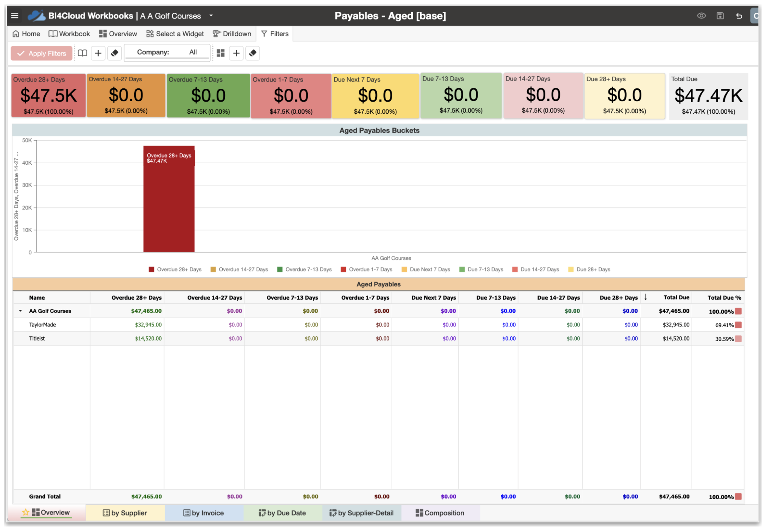This screenshot has height=532, width=765.
Task: Click the Grand Total row label
Action: [x=45, y=496]
